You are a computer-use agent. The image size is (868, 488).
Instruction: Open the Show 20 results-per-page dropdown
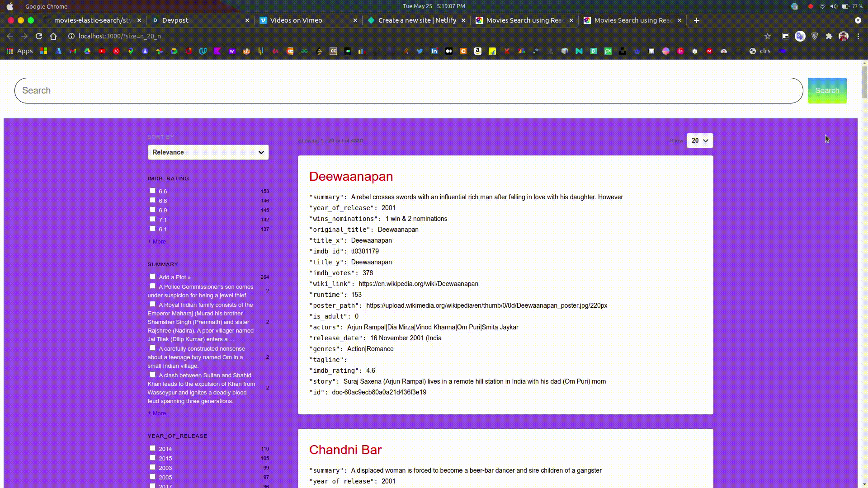point(699,141)
